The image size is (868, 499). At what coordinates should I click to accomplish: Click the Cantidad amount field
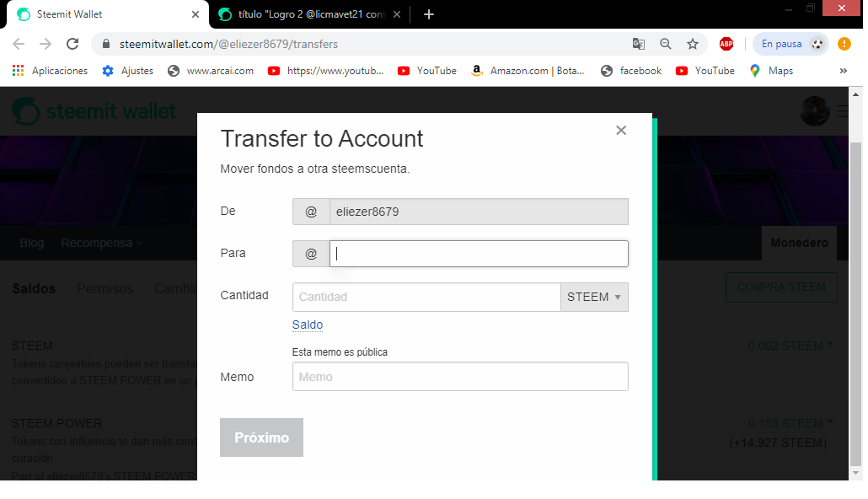pos(426,297)
